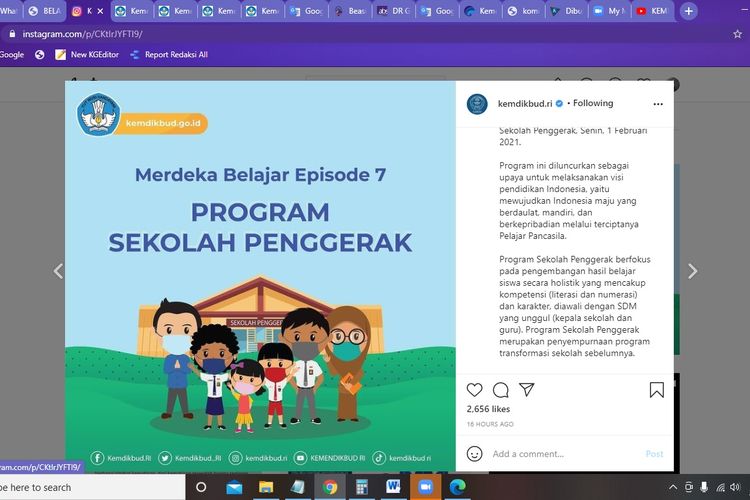
Task: Open Zoom from the Windows taskbar
Action: coord(423,487)
